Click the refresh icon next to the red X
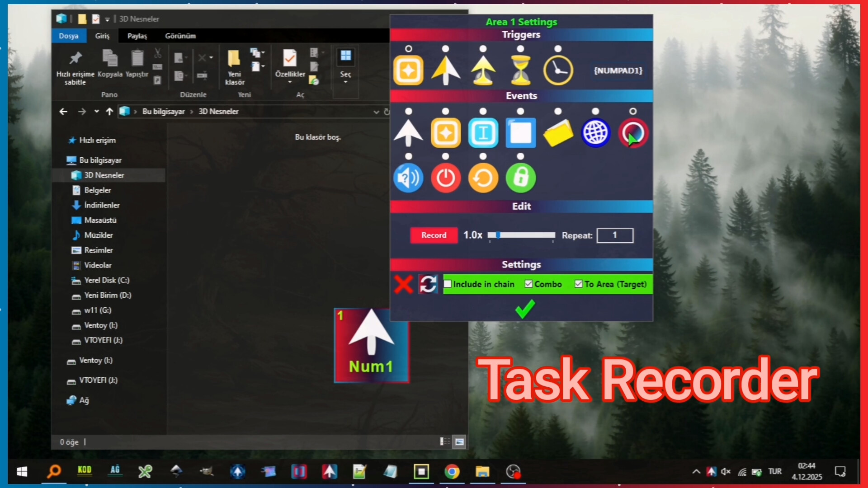 click(x=428, y=284)
